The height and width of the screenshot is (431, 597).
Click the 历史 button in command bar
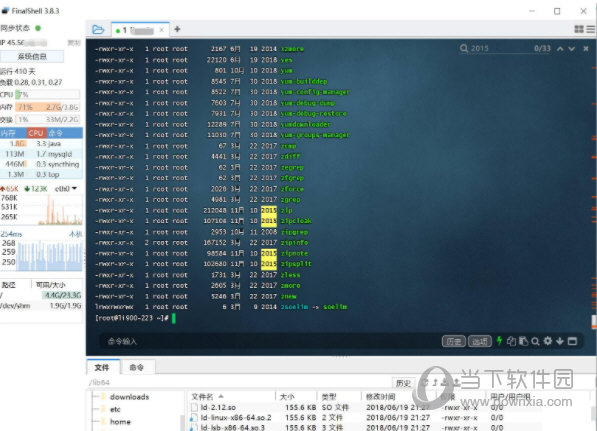tap(453, 341)
